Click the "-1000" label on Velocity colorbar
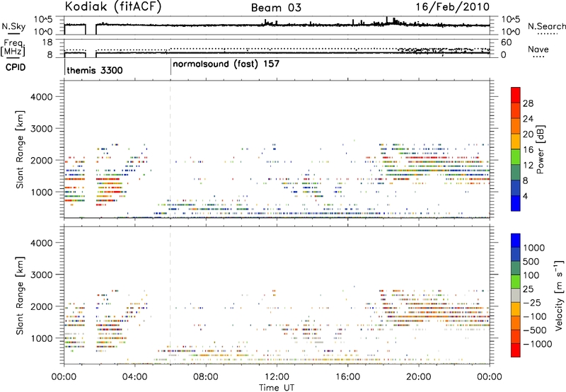Screen dimensions: 566x392 (x=537, y=344)
